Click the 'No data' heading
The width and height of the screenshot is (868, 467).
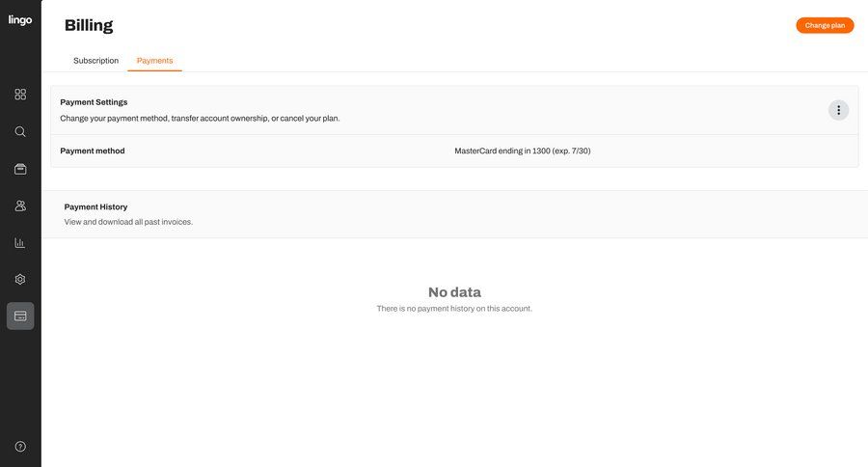(454, 292)
